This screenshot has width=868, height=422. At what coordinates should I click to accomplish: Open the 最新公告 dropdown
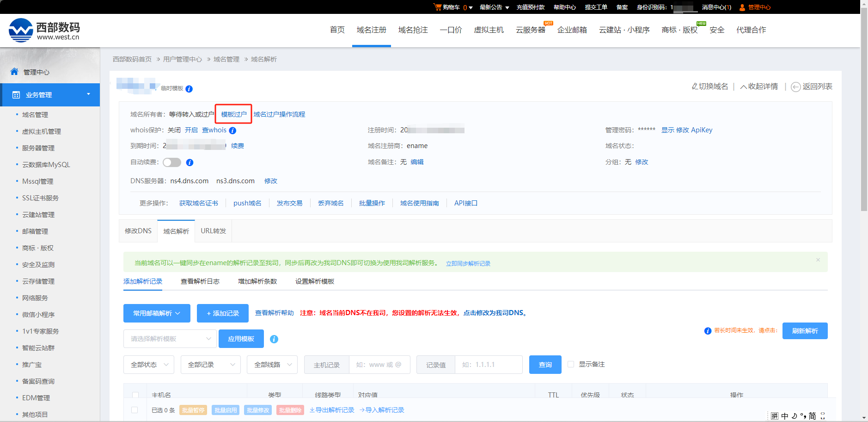click(494, 7)
